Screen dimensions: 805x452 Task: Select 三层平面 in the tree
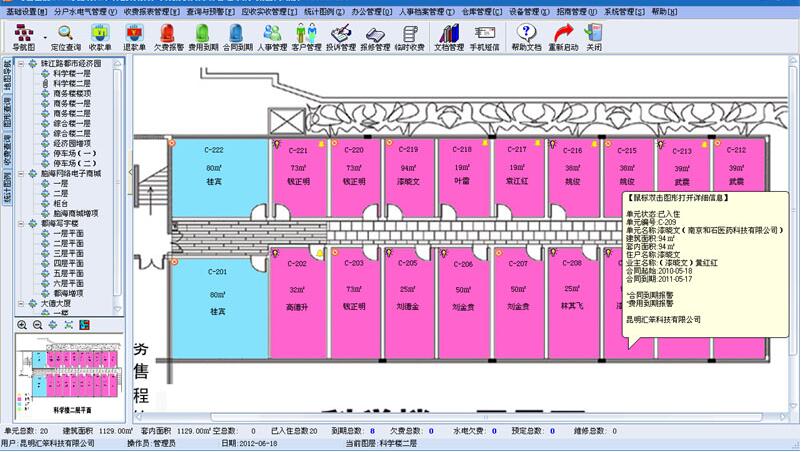68,253
